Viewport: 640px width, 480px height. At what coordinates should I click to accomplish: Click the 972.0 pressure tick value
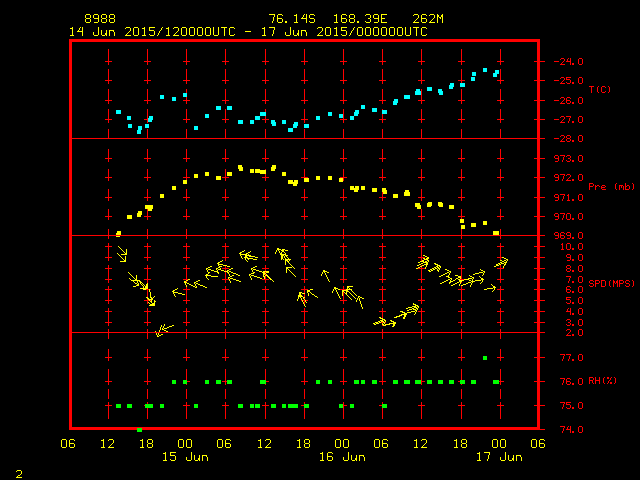pyautogui.click(x=569, y=178)
